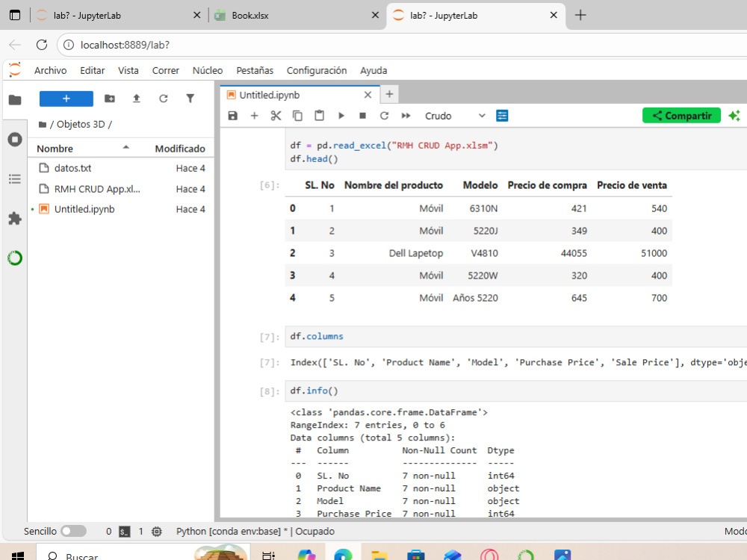Click the Precio de venta column header

pyautogui.click(x=632, y=185)
